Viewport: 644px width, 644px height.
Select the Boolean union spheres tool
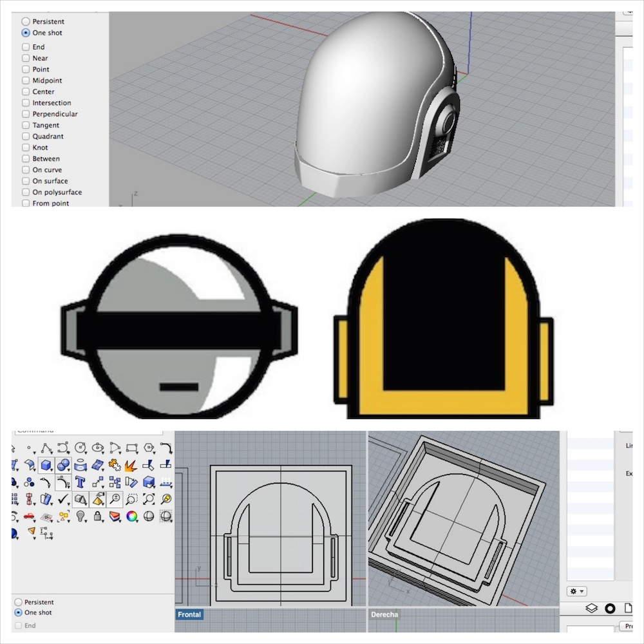[63, 465]
